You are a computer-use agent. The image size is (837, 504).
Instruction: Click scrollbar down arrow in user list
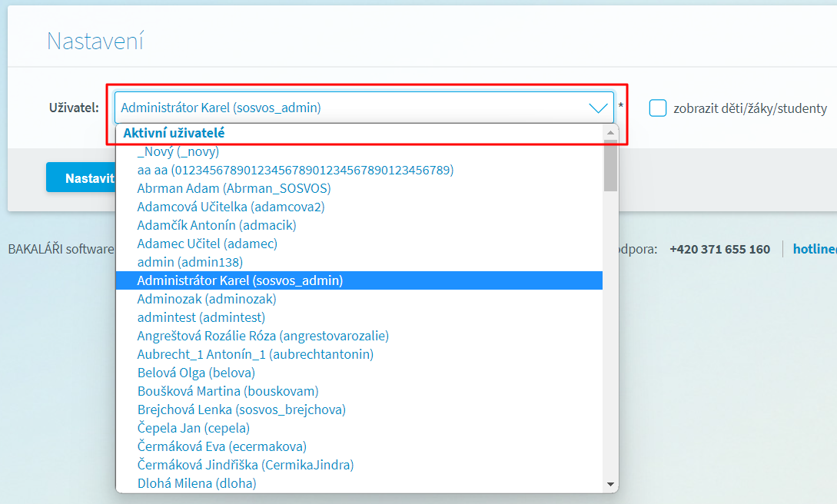(611, 484)
